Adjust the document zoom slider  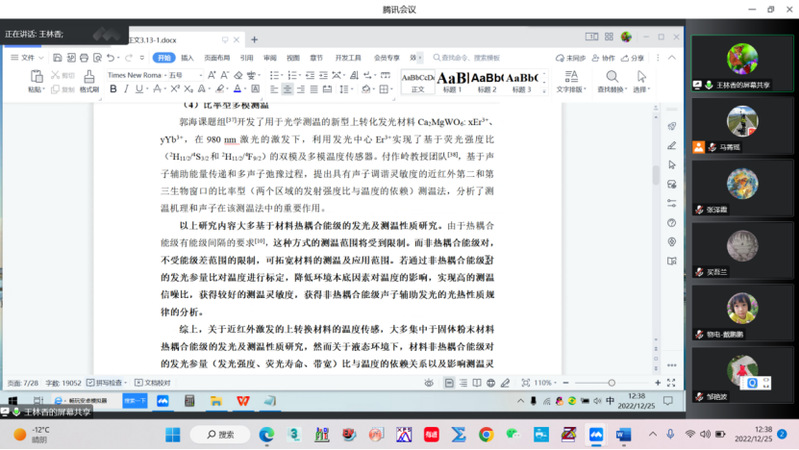tap(611, 383)
